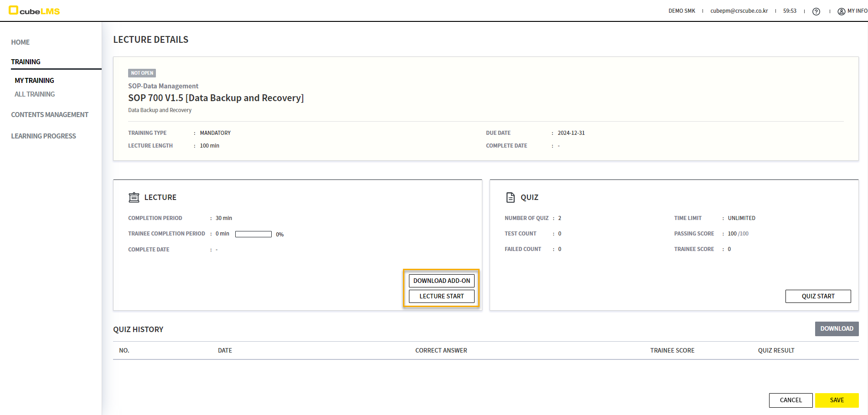868x415 pixels.
Task: Click the CANCEL button
Action: coord(790,400)
